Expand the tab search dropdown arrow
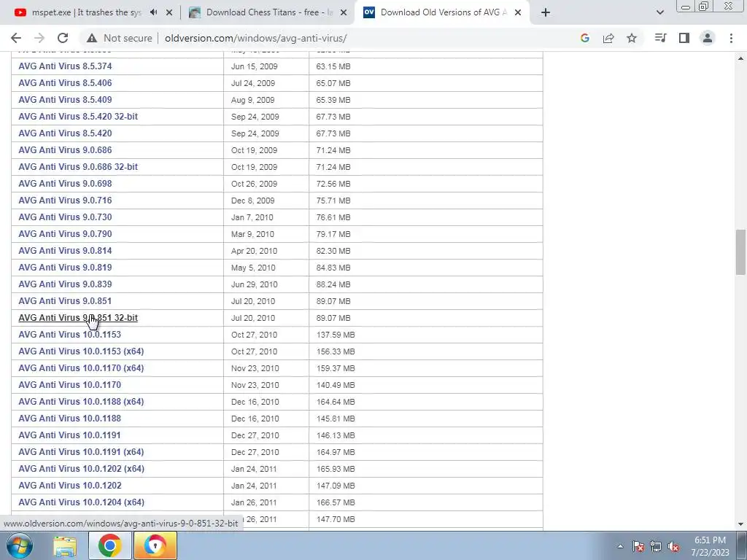 point(659,13)
